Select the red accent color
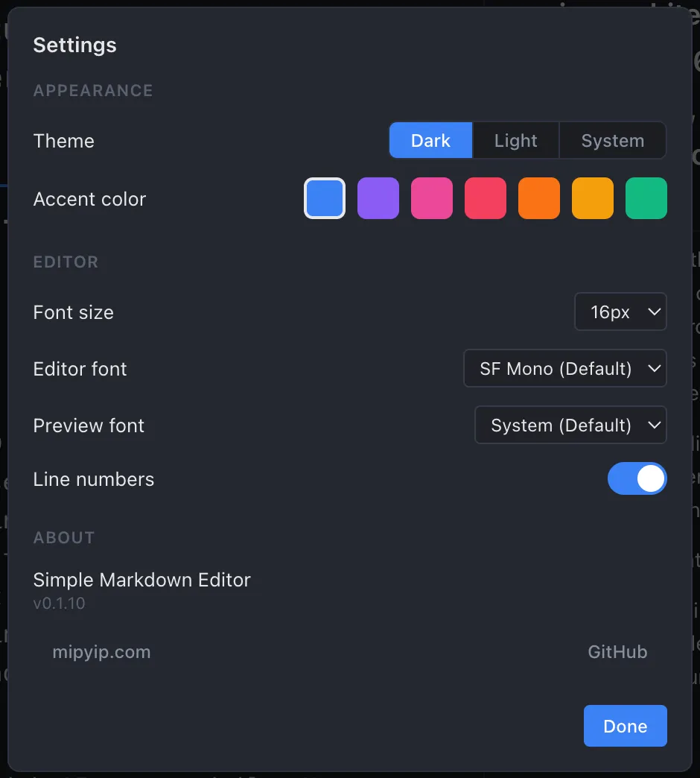Screen dimensions: 700x778 click(x=486, y=198)
